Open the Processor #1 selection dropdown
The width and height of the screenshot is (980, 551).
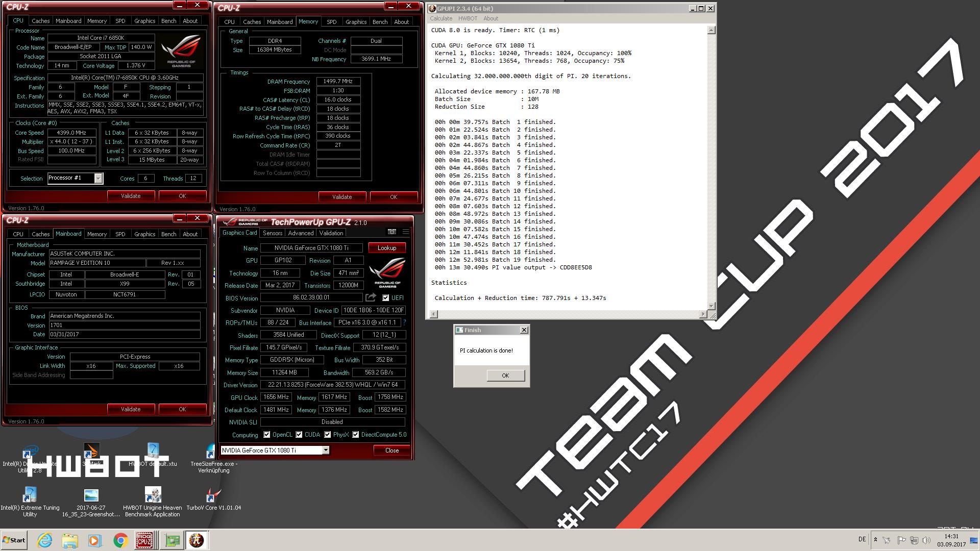click(75, 178)
